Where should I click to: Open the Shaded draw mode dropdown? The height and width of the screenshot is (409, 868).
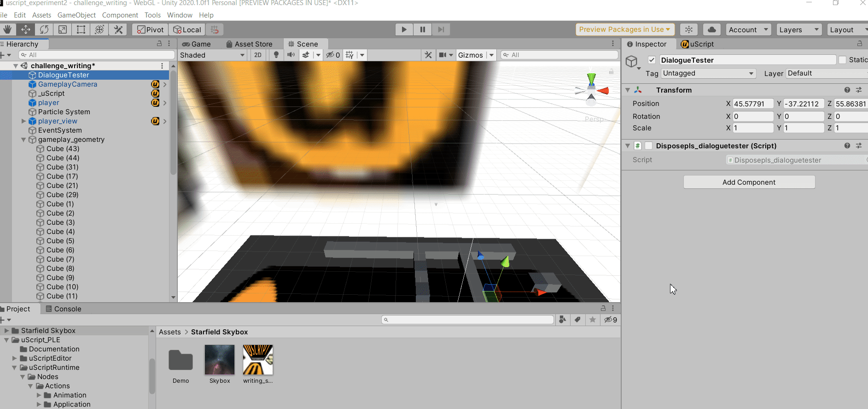point(212,55)
